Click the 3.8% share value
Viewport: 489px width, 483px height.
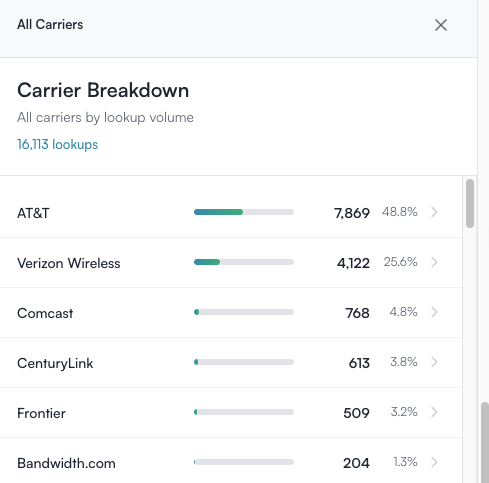pyautogui.click(x=404, y=362)
